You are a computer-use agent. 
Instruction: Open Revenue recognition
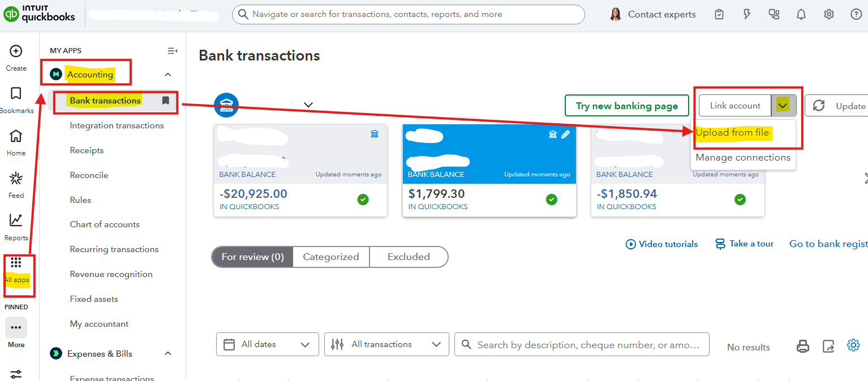(111, 274)
